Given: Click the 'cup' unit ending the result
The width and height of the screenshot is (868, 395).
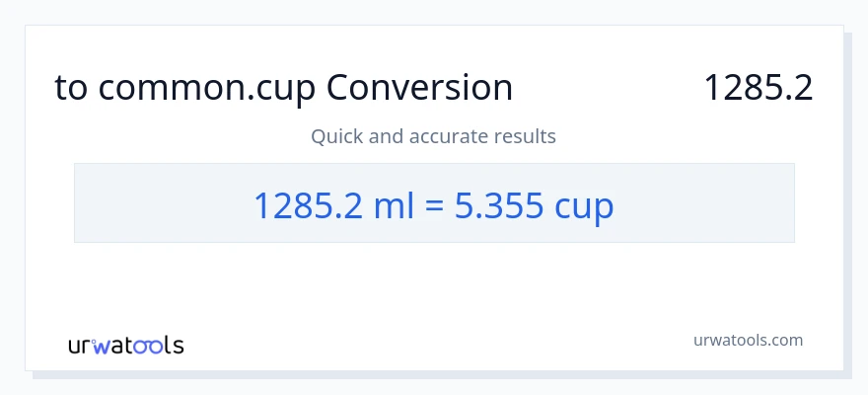Looking at the screenshot, I should pos(584,206).
